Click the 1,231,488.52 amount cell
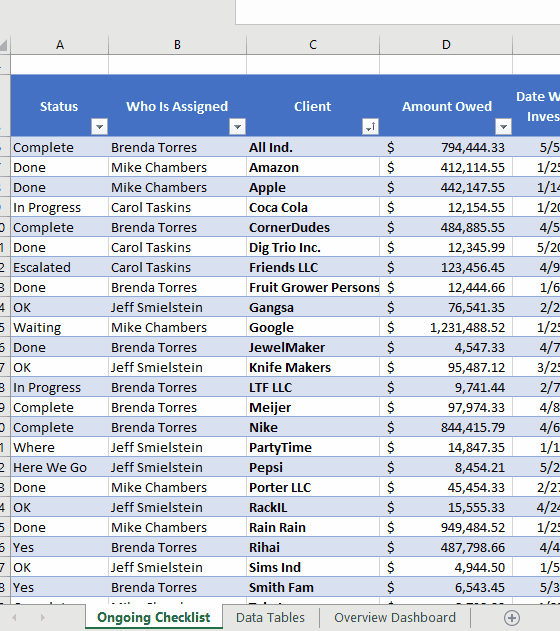The height and width of the screenshot is (631, 560). [x=446, y=327]
